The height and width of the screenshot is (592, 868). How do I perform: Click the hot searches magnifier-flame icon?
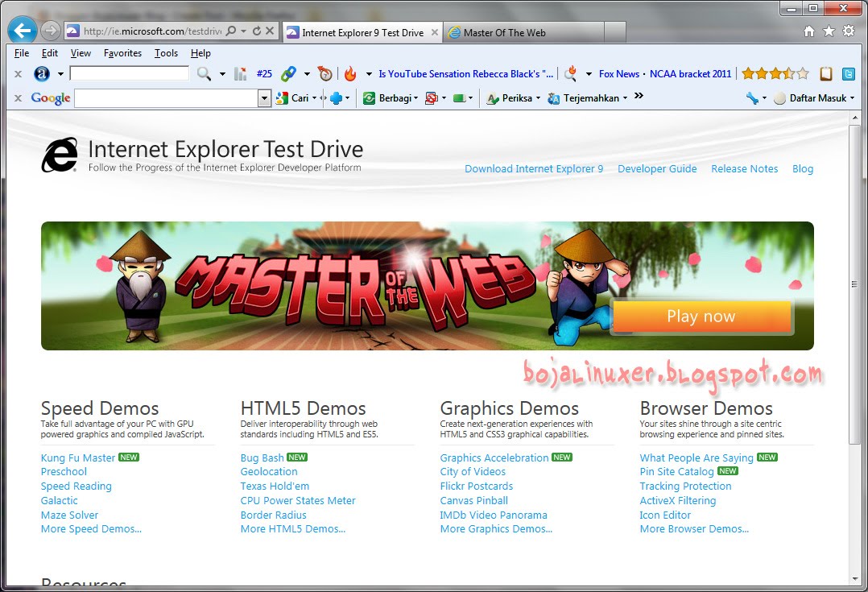pos(570,73)
